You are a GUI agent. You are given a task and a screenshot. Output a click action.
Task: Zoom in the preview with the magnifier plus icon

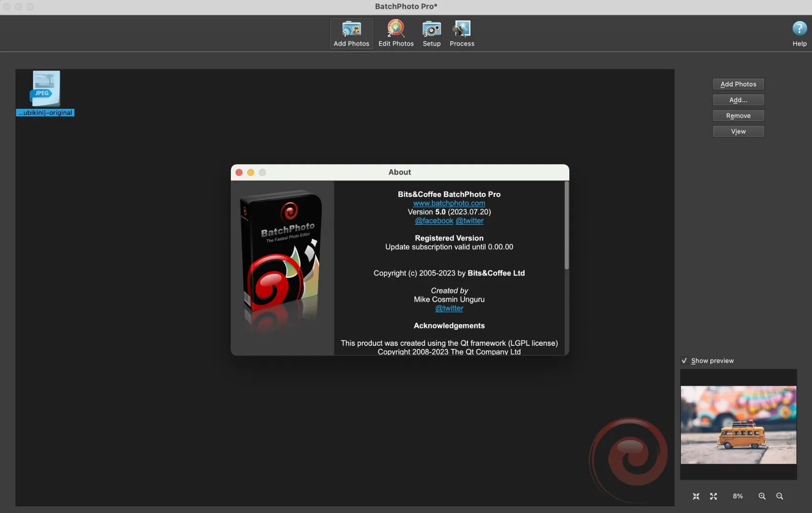(x=762, y=496)
